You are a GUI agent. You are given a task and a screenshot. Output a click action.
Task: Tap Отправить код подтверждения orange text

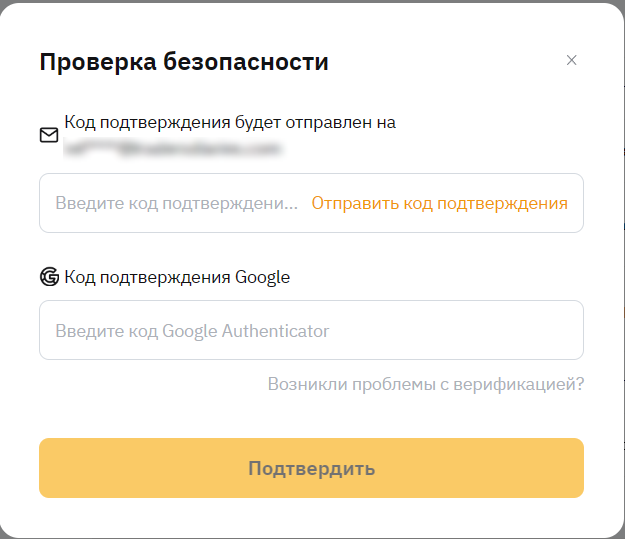point(439,203)
